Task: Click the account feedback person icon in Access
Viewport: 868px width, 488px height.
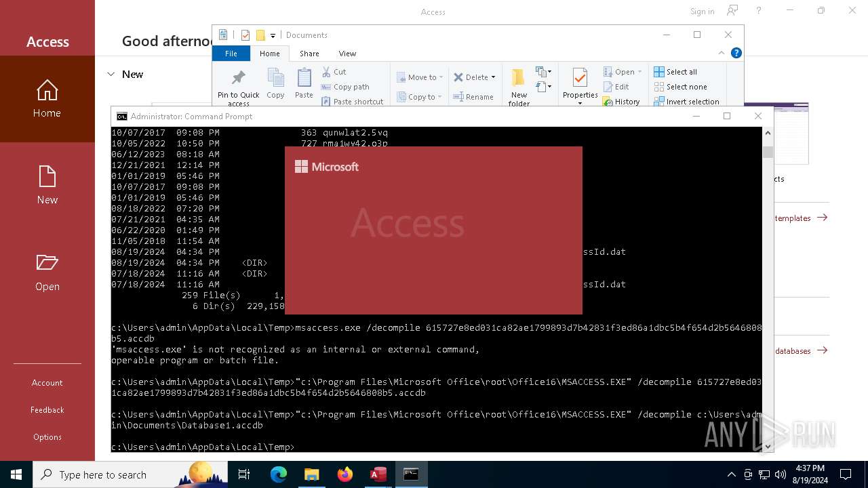Action: (732, 11)
